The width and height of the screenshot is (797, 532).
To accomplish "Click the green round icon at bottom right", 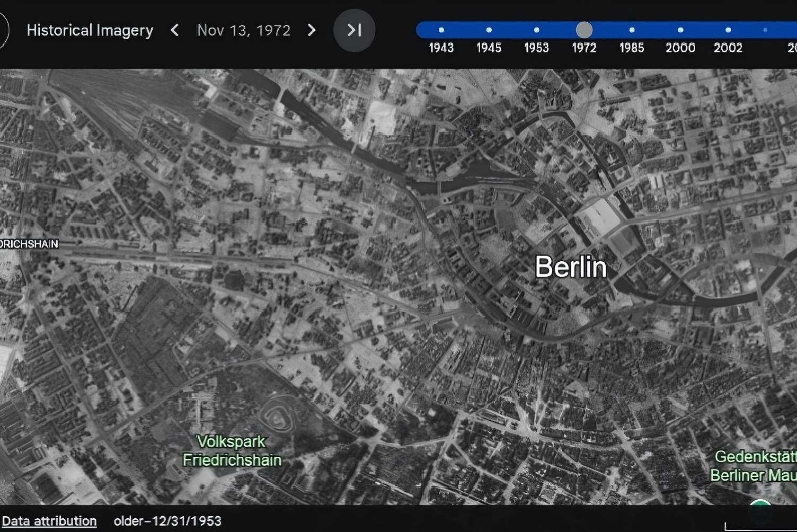I will pos(761,503).
